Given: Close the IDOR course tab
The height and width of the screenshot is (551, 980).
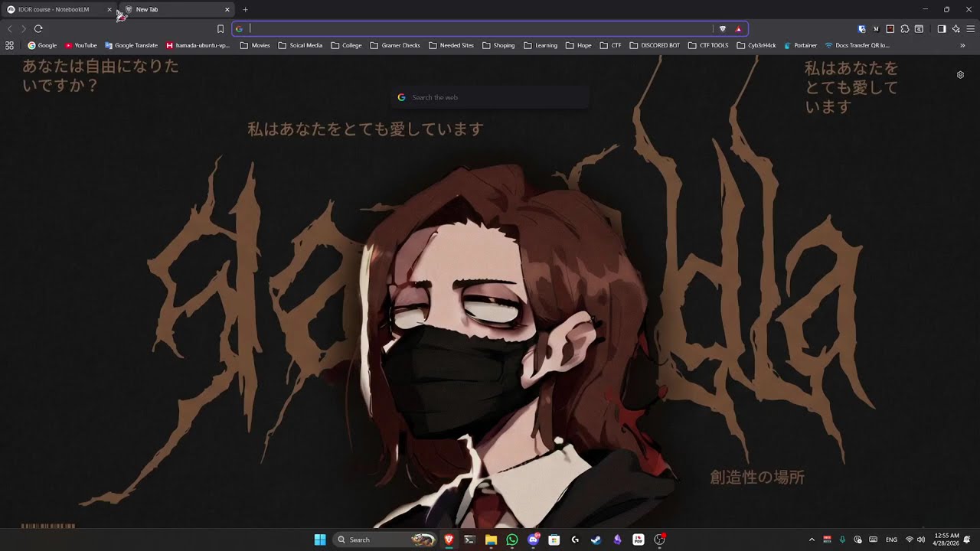Looking at the screenshot, I should 109,9.
